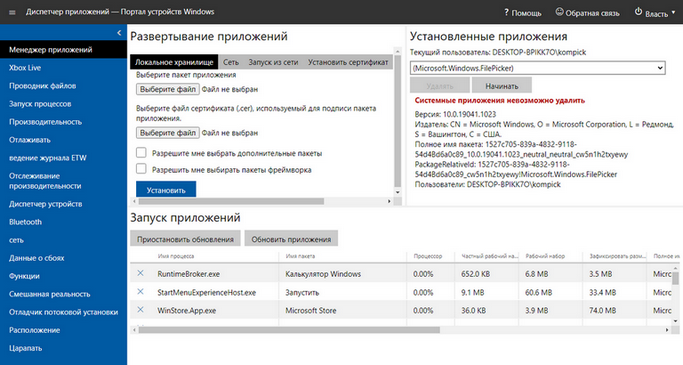
Task: Collapse the sidebar with the chevron arrow
Action: point(119,33)
